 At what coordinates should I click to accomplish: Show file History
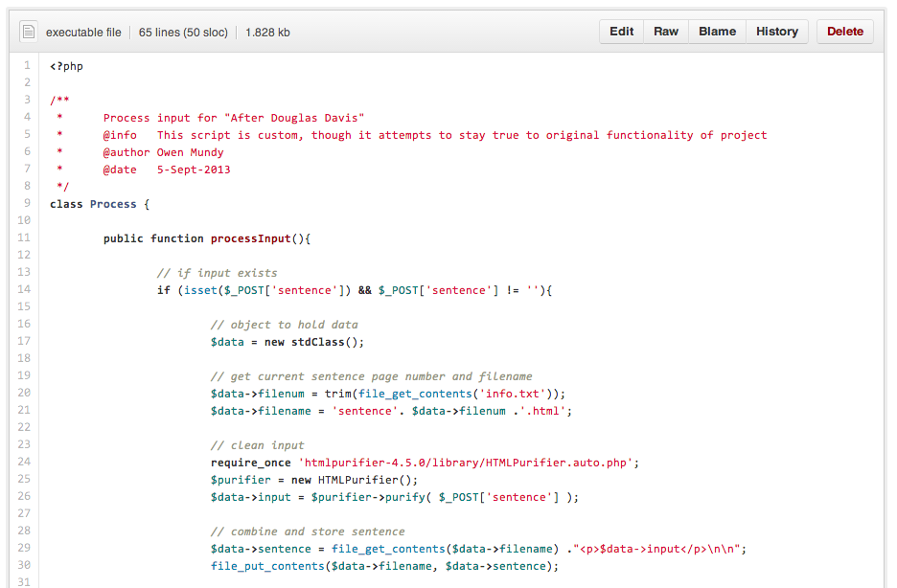(777, 32)
